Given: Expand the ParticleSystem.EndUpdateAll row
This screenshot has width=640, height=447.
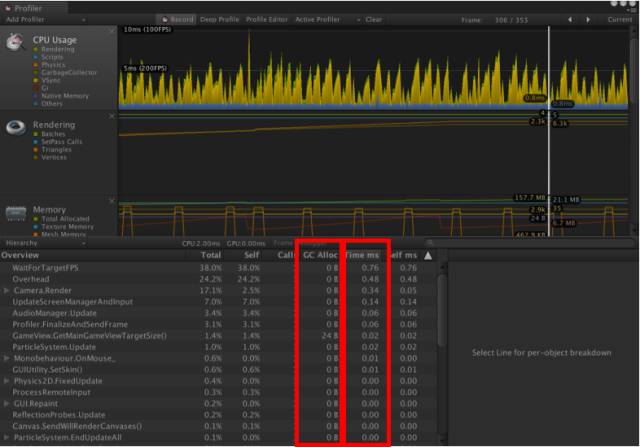Looking at the screenshot, I should (7, 437).
